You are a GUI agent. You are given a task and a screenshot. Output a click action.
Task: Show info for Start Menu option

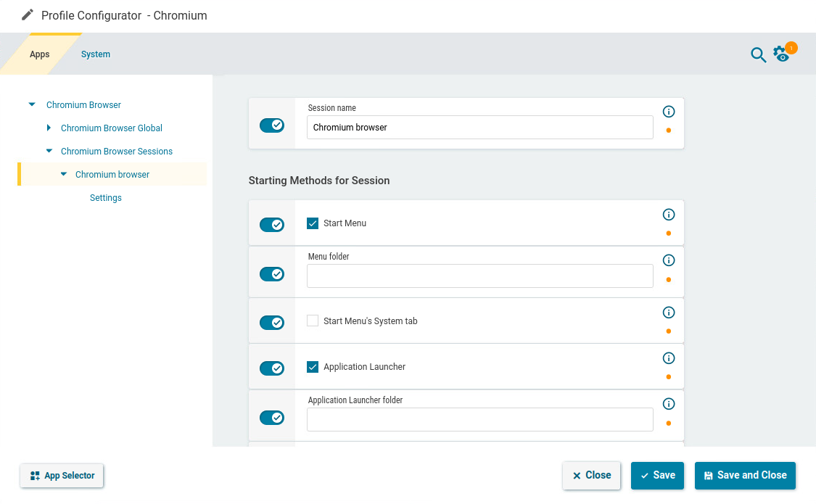669,215
